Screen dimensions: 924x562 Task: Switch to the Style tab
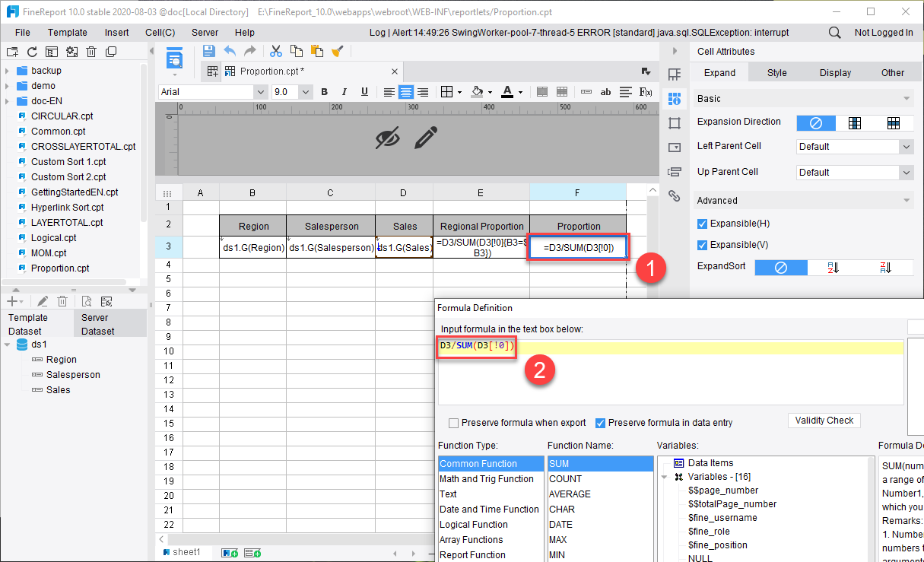[x=776, y=73]
